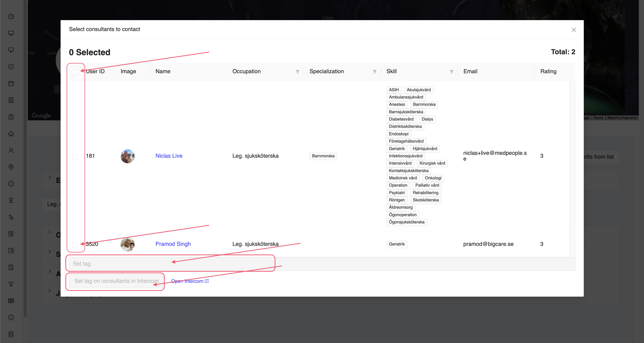Check the box for Niclas Live

[74, 156]
